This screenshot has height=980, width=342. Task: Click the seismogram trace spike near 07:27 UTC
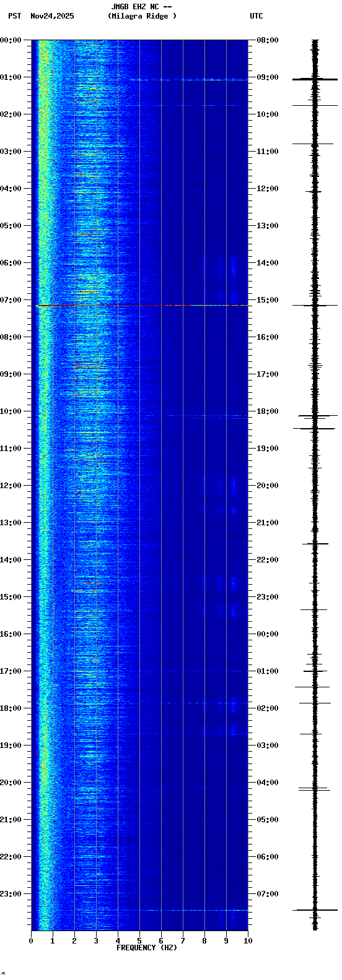[x=315, y=910]
